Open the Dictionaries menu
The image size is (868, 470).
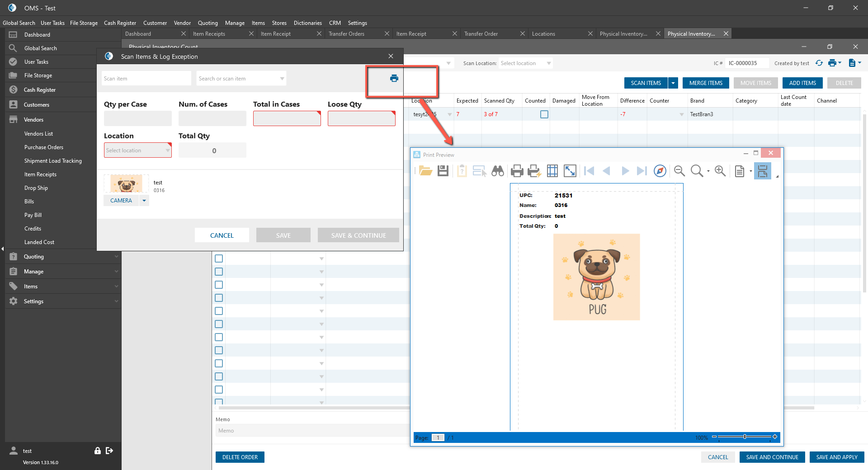coord(307,23)
